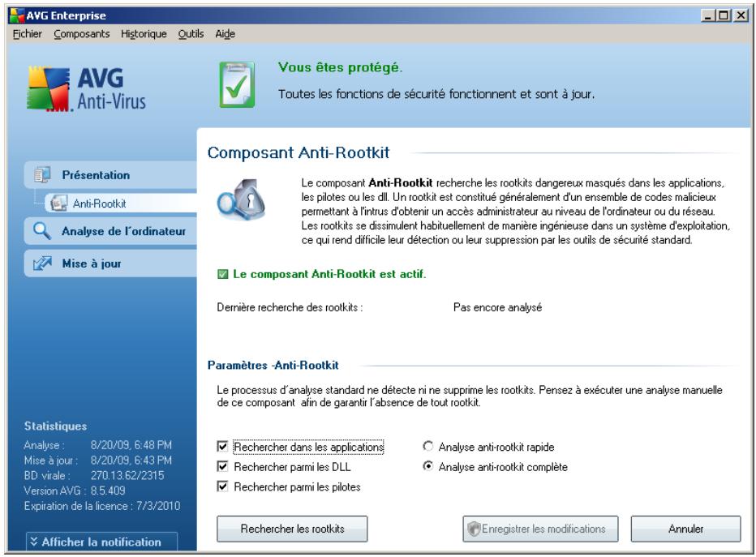Click the magnifier icon for Analyse de l'ordinateur
The width and height of the screenshot is (756, 557).
[x=42, y=231]
